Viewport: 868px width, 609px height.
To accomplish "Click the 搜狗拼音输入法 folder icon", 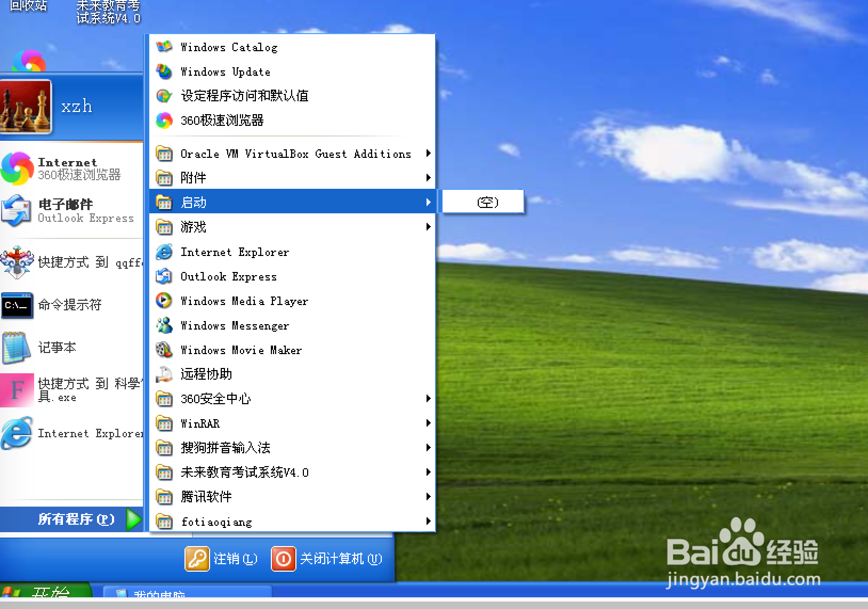I will (164, 448).
